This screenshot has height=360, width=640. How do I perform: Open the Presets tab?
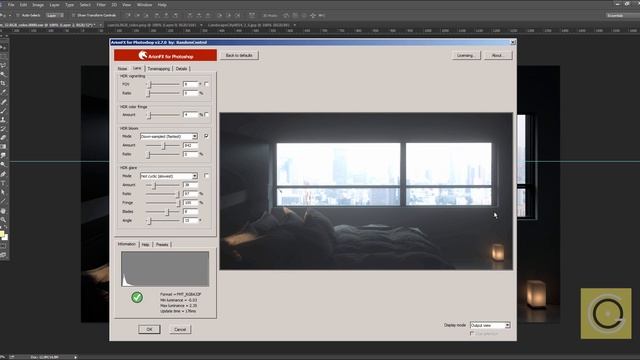click(162, 244)
